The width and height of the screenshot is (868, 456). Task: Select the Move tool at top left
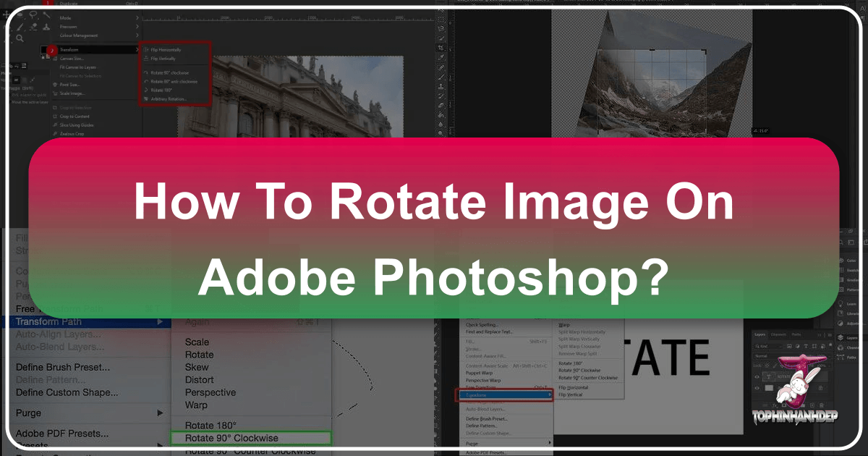6,15
